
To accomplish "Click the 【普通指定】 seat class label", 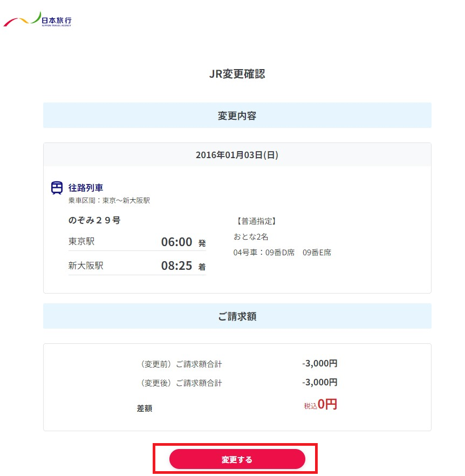I will point(256,221).
